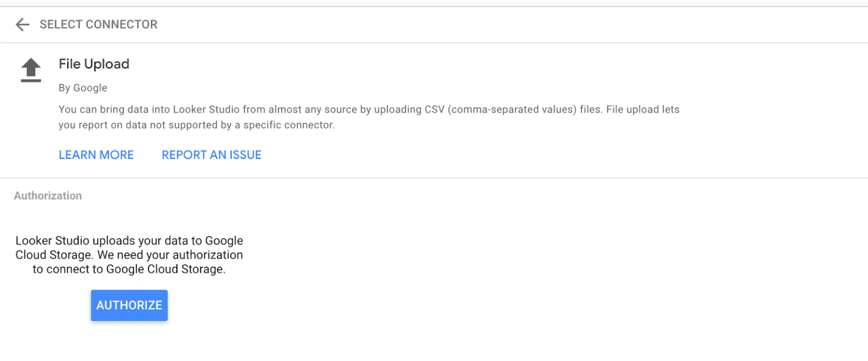Select the By Google attribution text
The height and width of the screenshot is (361, 868).
83,88
